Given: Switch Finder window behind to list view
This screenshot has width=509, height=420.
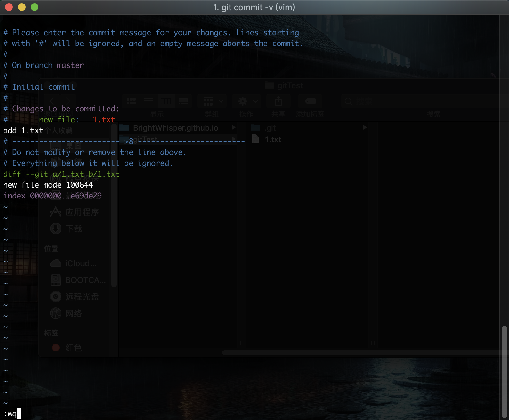Looking at the screenshot, I should click(x=149, y=101).
